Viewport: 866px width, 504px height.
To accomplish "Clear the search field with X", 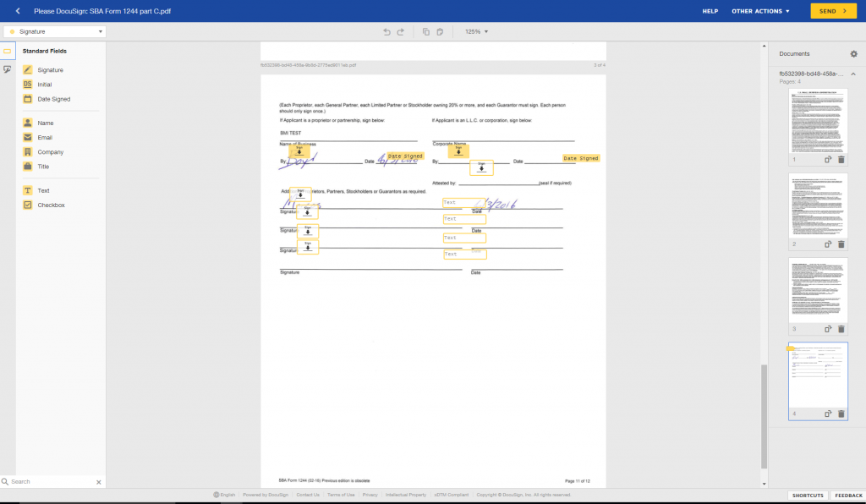I will coord(99,482).
